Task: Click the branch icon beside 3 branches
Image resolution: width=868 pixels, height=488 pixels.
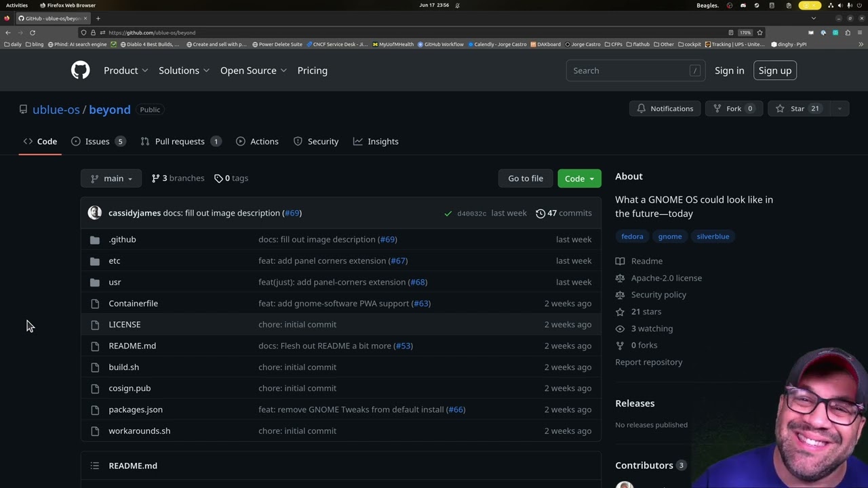Action: pos(155,178)
